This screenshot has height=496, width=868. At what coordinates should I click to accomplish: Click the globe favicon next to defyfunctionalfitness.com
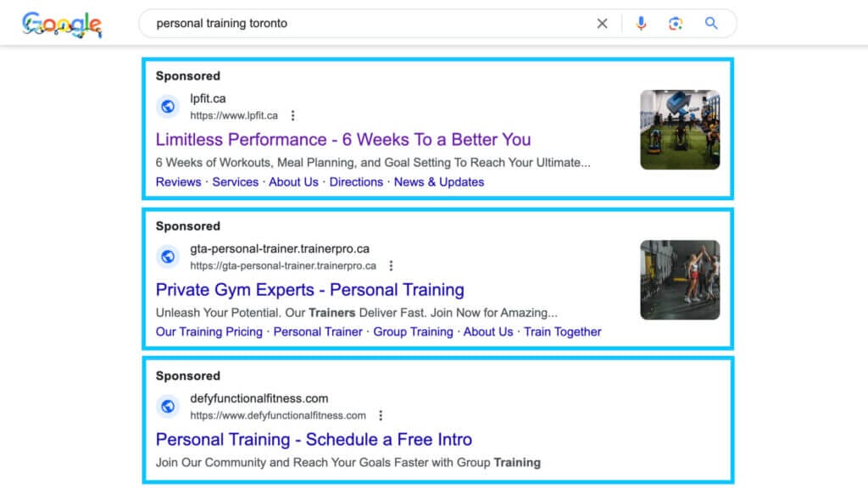pos(168,406)
